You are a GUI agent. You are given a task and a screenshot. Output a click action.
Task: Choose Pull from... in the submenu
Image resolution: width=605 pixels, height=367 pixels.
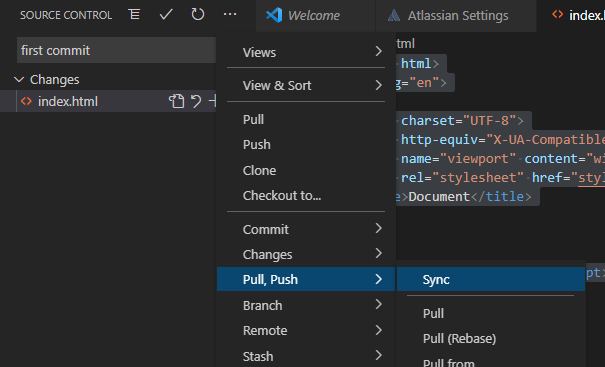click(491, 362)
